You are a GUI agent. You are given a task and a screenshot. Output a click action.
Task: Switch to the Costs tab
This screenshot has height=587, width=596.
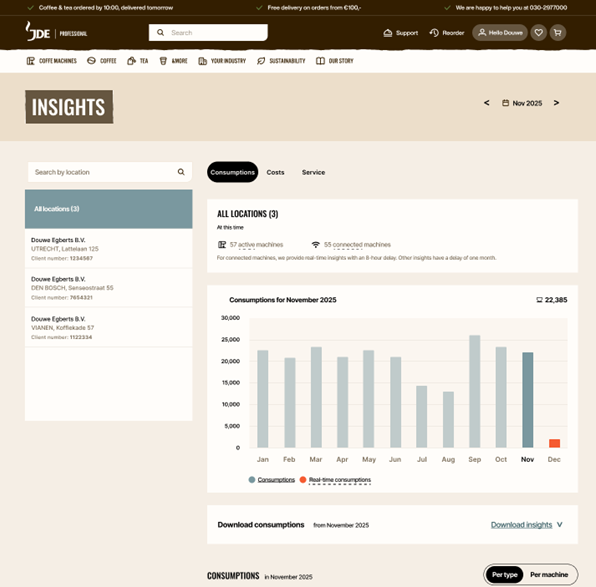tap(276, 173)
